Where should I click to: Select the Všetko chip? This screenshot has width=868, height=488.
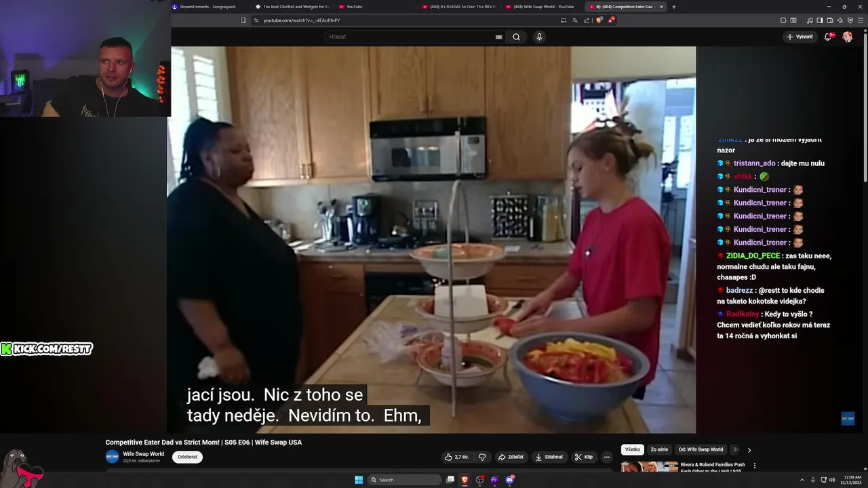[633, 449]
